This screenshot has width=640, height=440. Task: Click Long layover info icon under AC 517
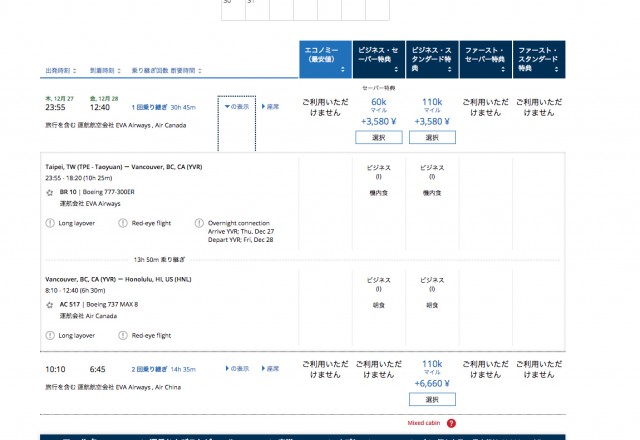[x=50, y=336]
